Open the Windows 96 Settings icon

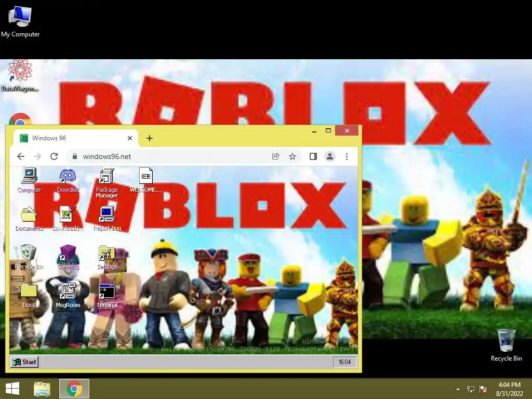tap(107, 257)
